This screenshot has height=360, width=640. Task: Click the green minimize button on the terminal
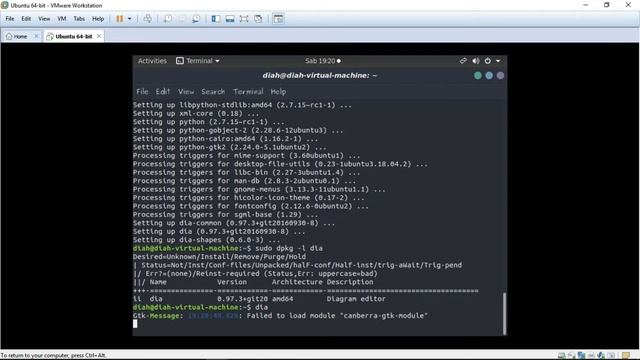coord(478,76)
